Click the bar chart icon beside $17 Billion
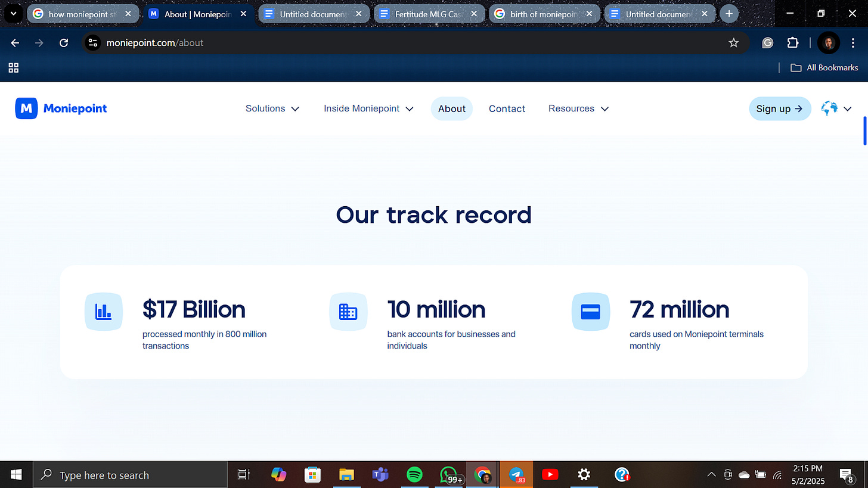 point(104,312)
